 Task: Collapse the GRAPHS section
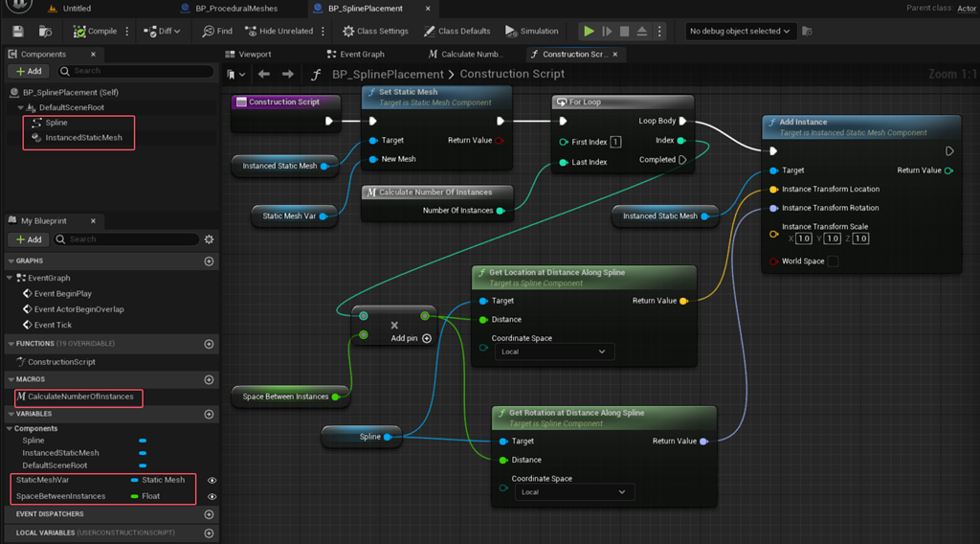11,261
